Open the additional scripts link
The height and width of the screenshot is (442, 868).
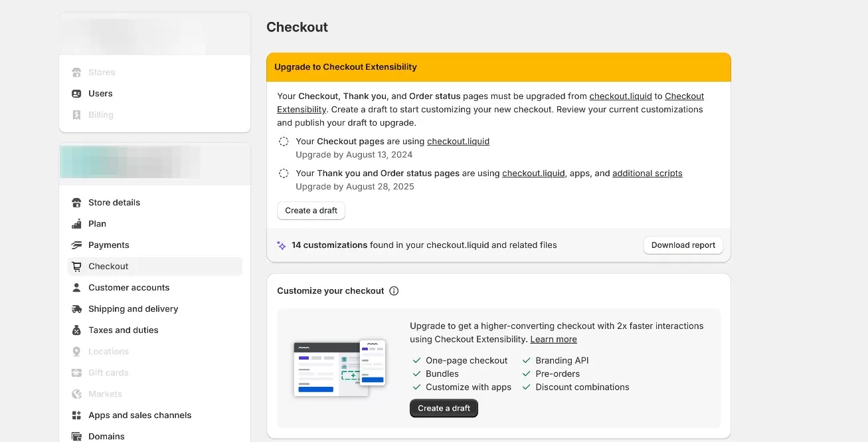pyautogui.click(x=648, y=173)
